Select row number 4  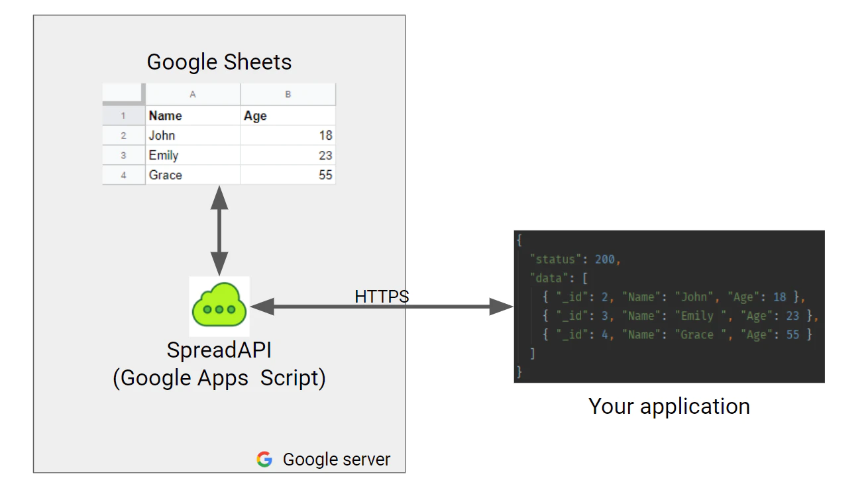pos(124,175)
